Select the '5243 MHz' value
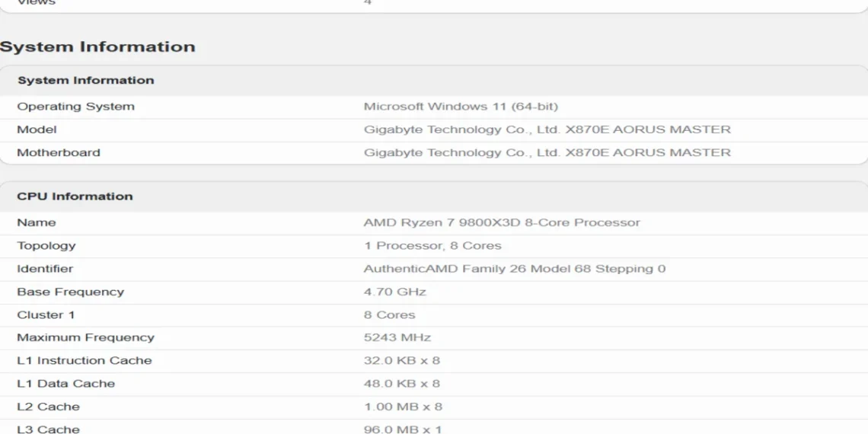Image resolution: width=868 pixels, height=434 pixels. click(x=397, y=337)
